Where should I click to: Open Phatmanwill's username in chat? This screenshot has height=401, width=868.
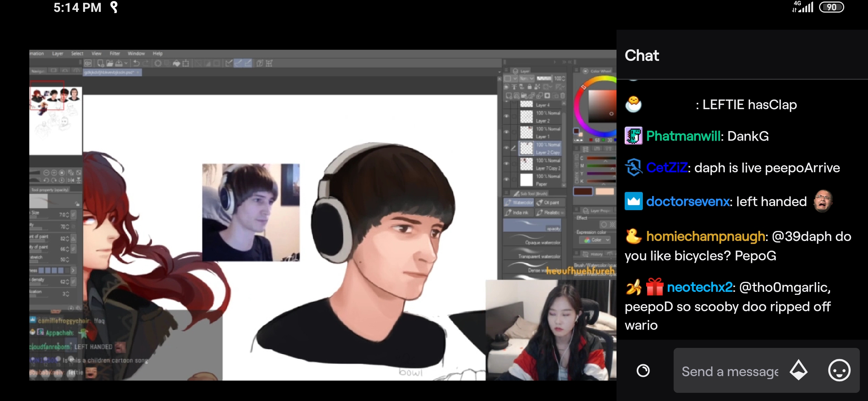(x=683, y=136)
